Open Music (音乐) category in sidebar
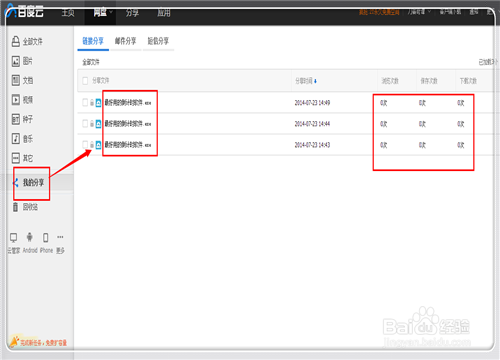500x360 pixels. point(22,138)
